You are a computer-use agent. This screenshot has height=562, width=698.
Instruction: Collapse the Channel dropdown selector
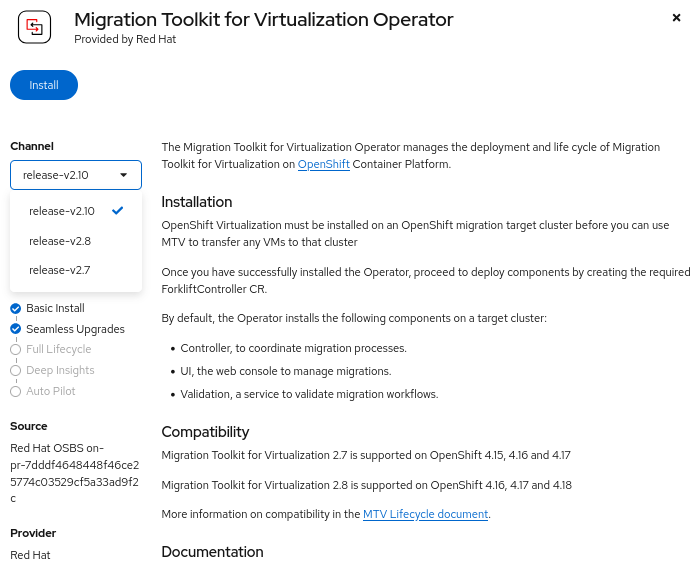pos(76,175)
